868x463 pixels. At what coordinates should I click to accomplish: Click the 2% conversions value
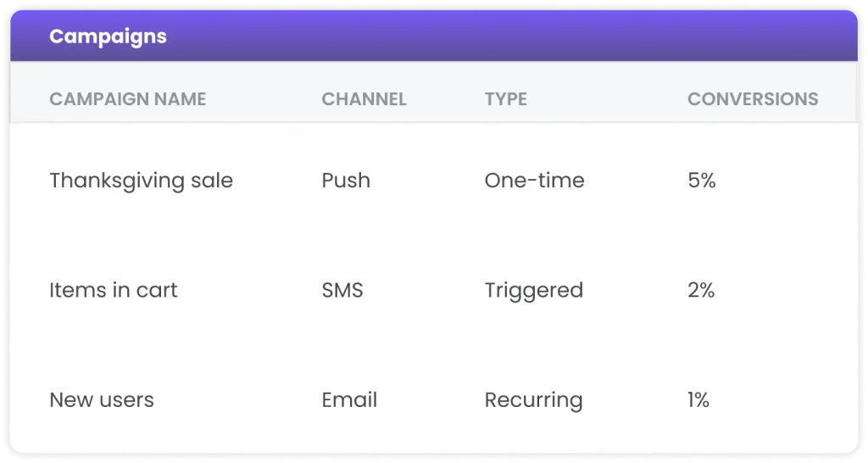[x=701, y=290]
